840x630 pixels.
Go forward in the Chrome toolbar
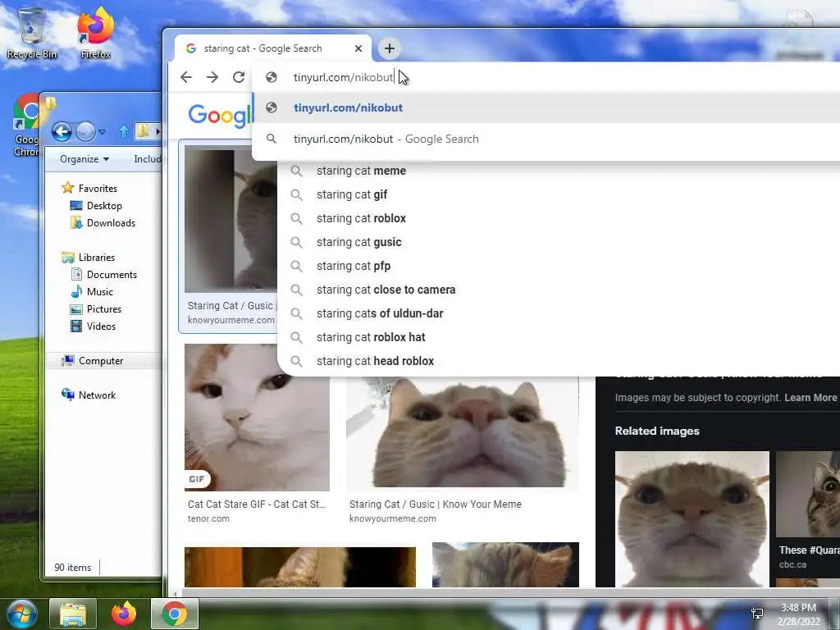(212, 77)
